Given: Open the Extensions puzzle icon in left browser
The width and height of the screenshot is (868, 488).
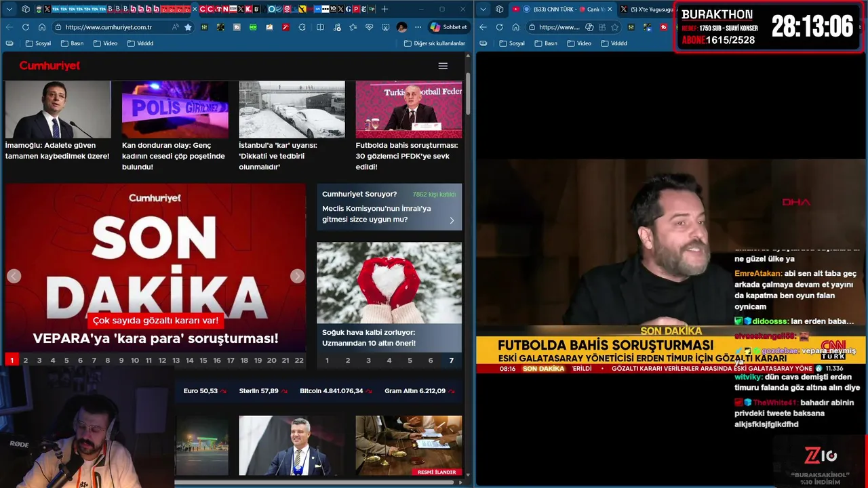Looking at the screenshot, I should click(302, 27).
